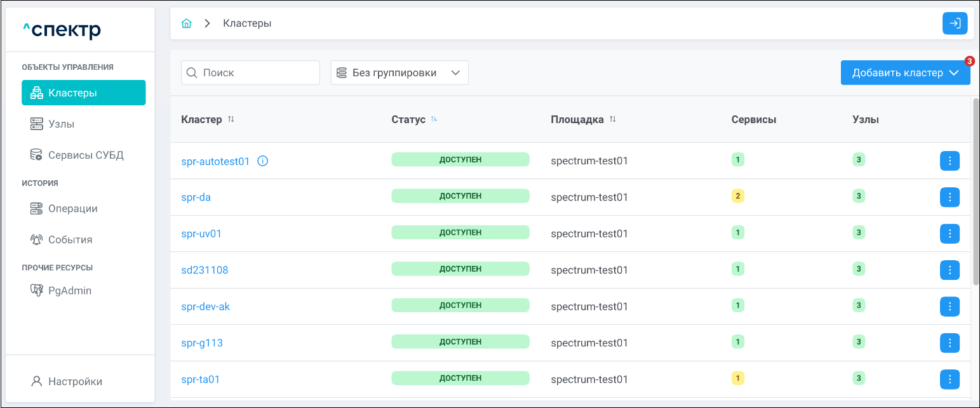Screen dimensions: 980x408
Task: Sort by Кластер column sort icon
Action: pyautogui.click(x=231, y=119)
